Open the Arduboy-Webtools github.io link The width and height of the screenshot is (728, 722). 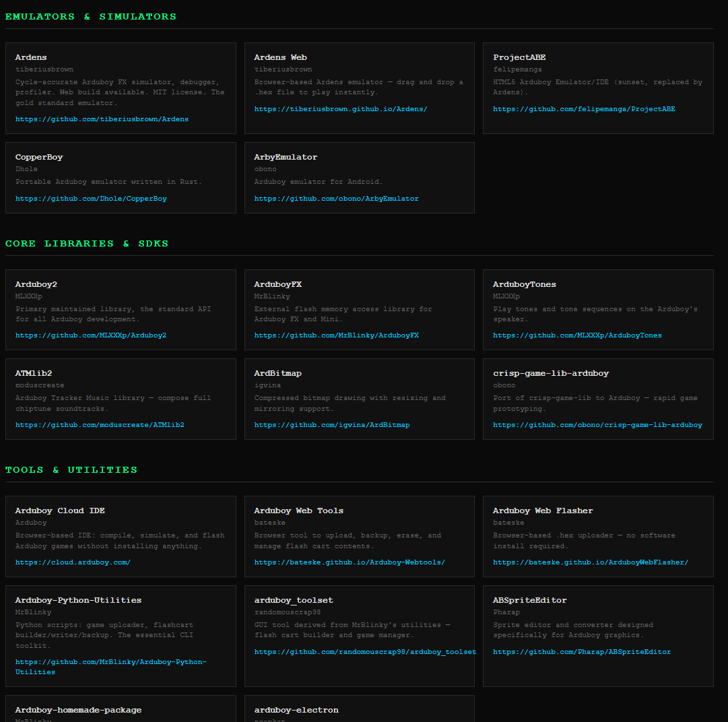click(x=349, y=562)
